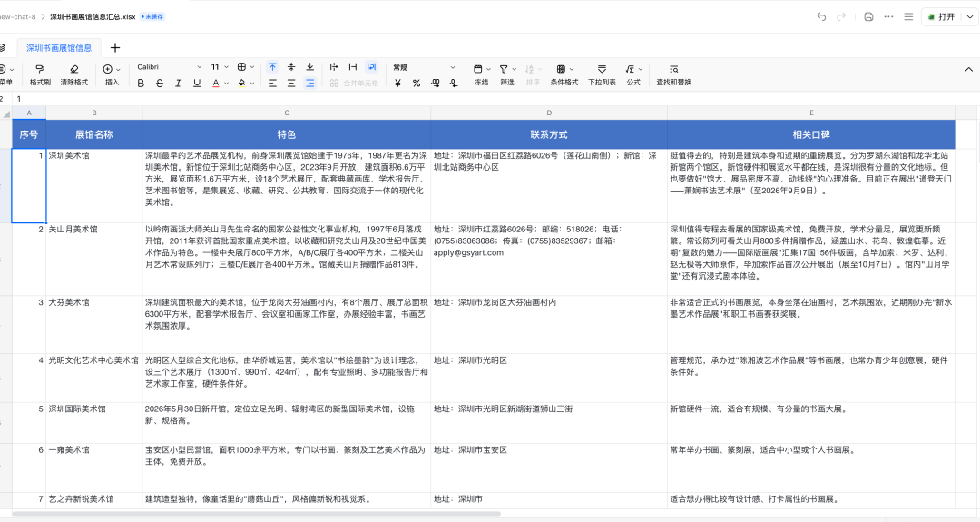The image size is (980, 522).
Task: Click the font color A icon
Action: pos(216,84)
